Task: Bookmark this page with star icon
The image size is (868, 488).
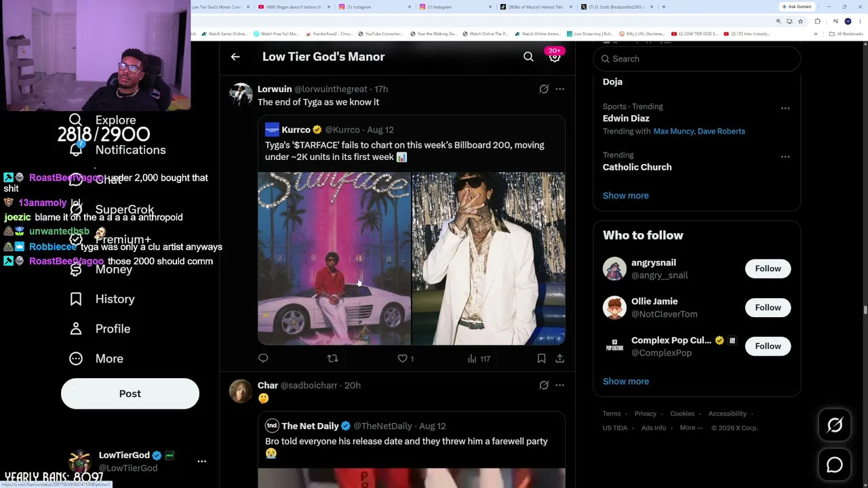Action: point(800,21)
